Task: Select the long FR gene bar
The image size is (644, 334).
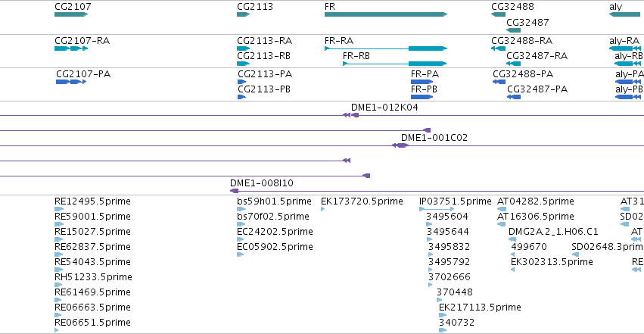Action: 386,14
